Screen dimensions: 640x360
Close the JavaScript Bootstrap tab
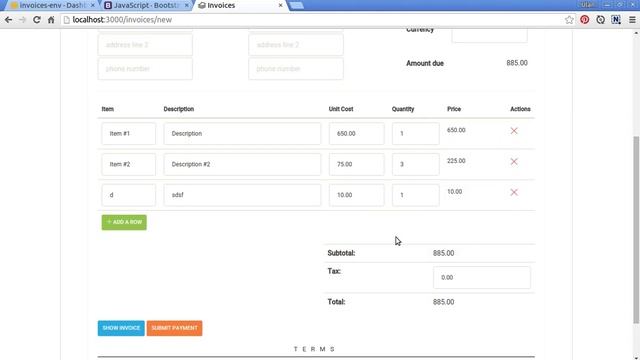187,5
